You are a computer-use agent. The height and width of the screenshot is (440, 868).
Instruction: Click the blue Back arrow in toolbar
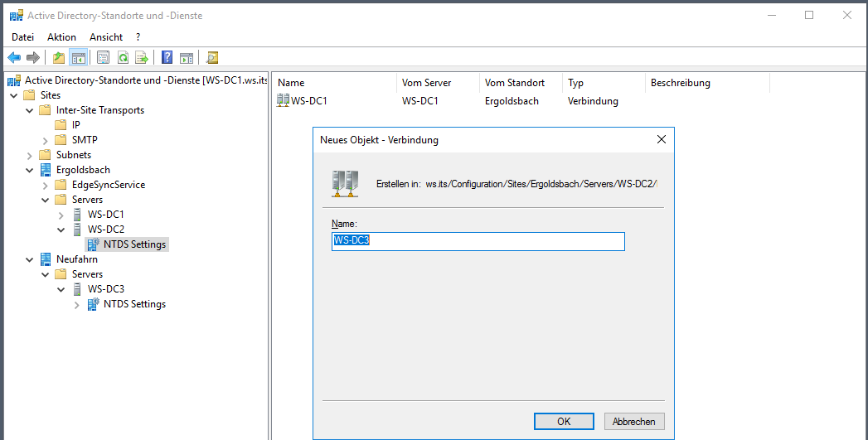tap(14, 57)
